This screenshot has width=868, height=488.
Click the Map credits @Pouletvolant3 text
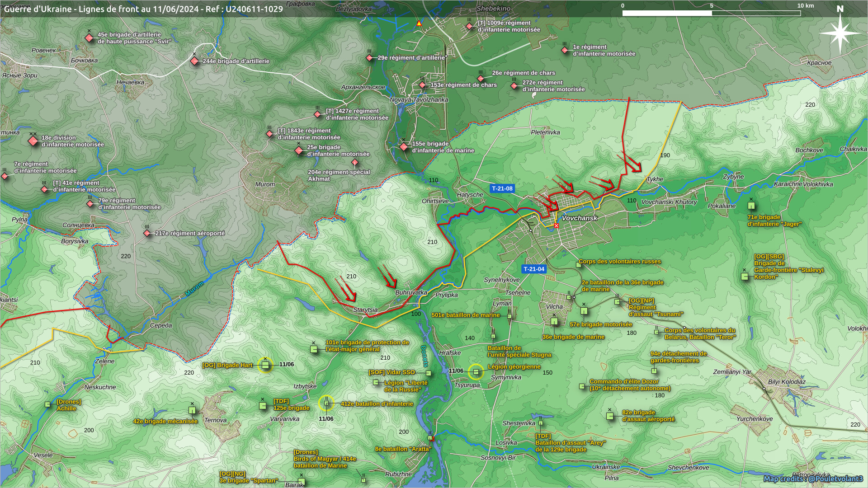click(813, 479)
